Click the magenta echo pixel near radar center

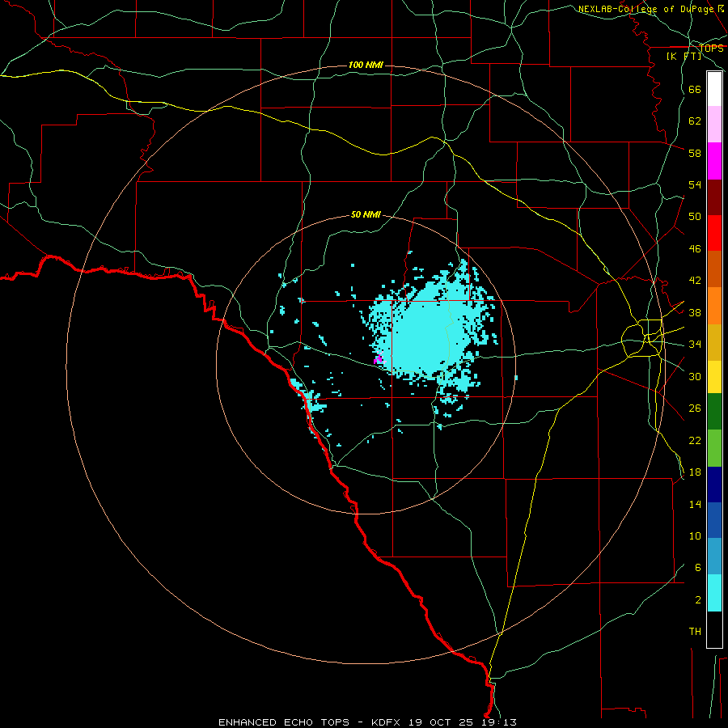[x=379, y=359]
